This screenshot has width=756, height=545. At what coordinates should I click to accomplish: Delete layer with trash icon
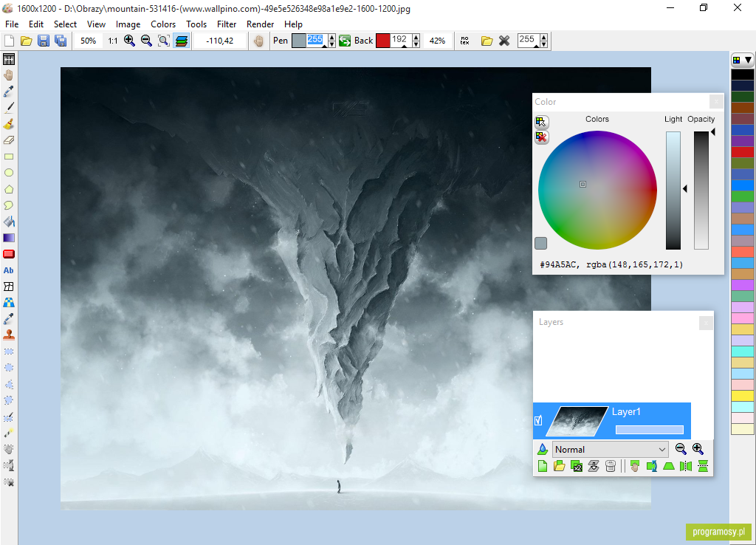coord(611,466)
